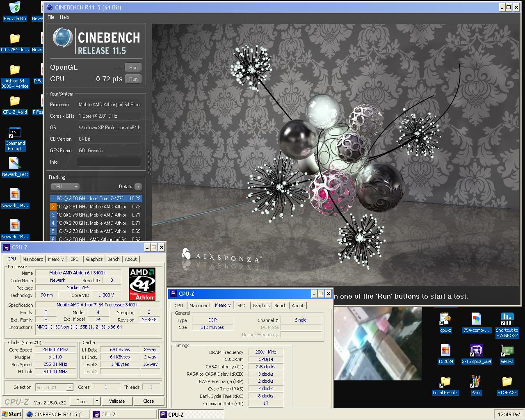This screenshot has width=525, height=420.
Task: Open the Windows Start menu
Action: [11, 414]
